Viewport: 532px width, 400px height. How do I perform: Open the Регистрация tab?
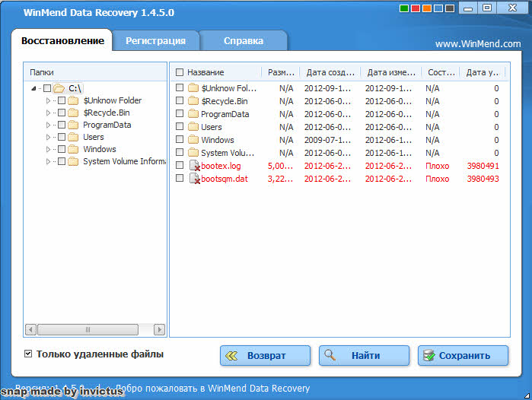(155, 41)
